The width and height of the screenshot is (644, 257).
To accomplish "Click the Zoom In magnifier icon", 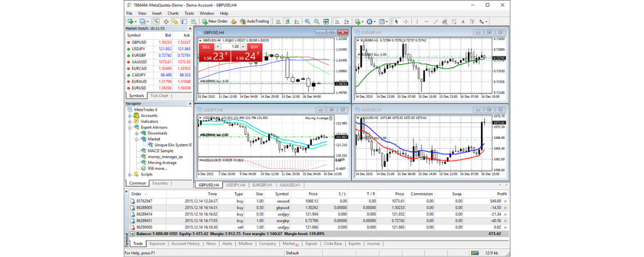I will (x=308, y=22).
